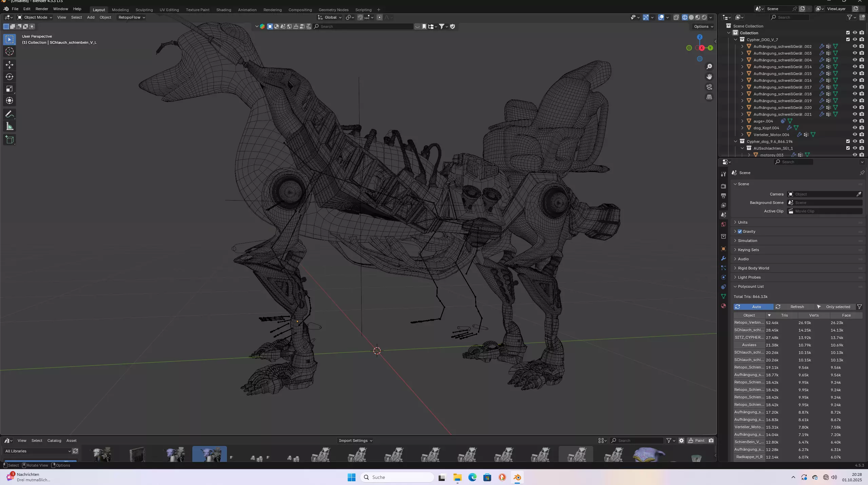The width and height of the screenshot is (868, 485).
Task: Open the All Libraries dropdown
Action: tap(38, 451)
